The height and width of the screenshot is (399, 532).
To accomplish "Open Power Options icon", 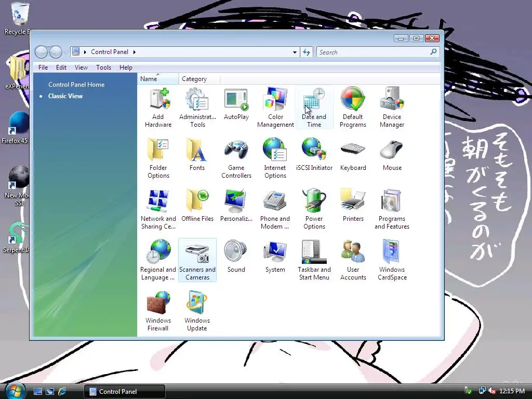I will tap(314, 209).
